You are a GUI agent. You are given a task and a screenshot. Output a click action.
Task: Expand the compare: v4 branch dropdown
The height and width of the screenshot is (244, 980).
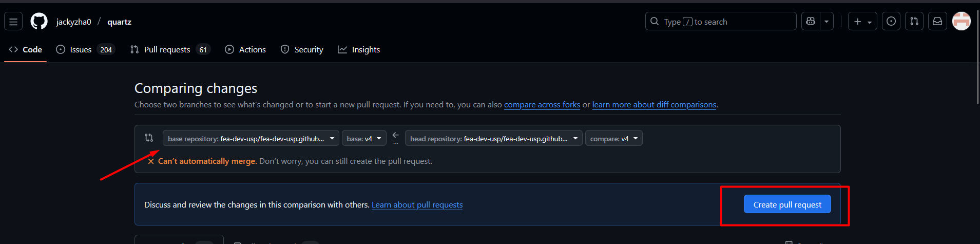pyautogui.click(x=613, y=139)
